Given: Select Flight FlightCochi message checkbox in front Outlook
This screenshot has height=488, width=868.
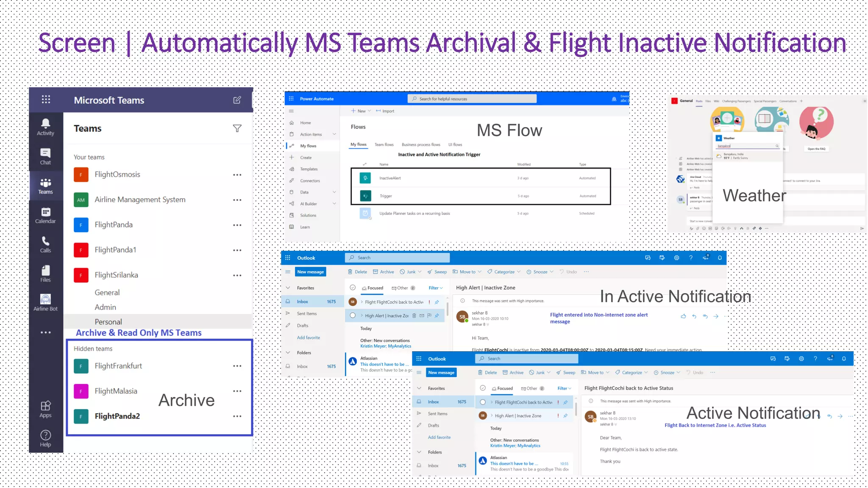Looking at the screenshot, I should tap(483, 402).
